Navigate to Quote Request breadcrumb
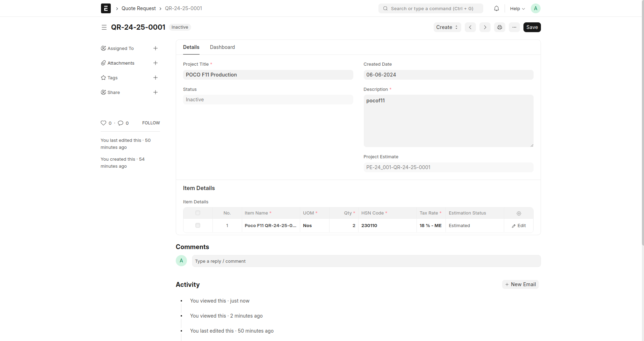This screenshot has height=341, width=644. (138, 8)
